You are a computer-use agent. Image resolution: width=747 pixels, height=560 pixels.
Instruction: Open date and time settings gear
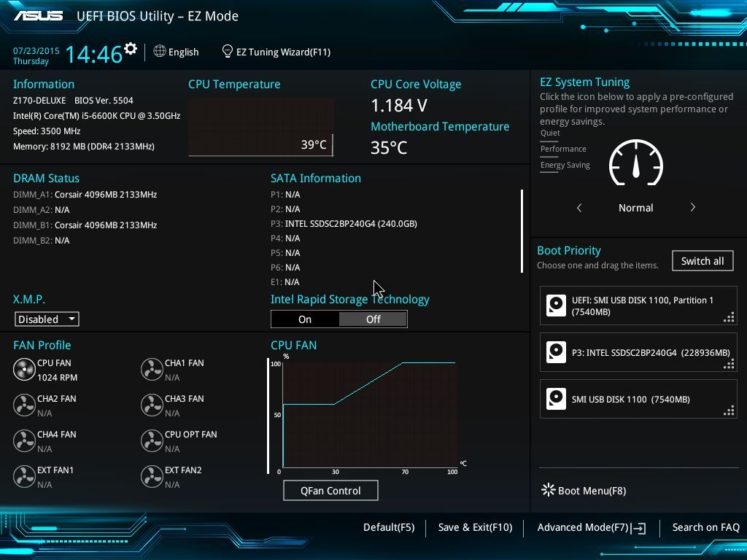[x=130, y=49]
